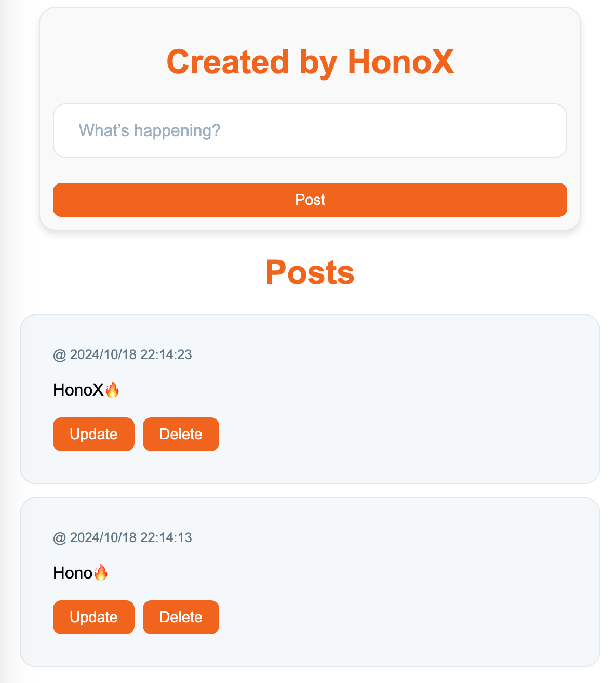
Task: Click the timestamp 2024/10/18 22:14:13
Action: [x=131, y=537]
